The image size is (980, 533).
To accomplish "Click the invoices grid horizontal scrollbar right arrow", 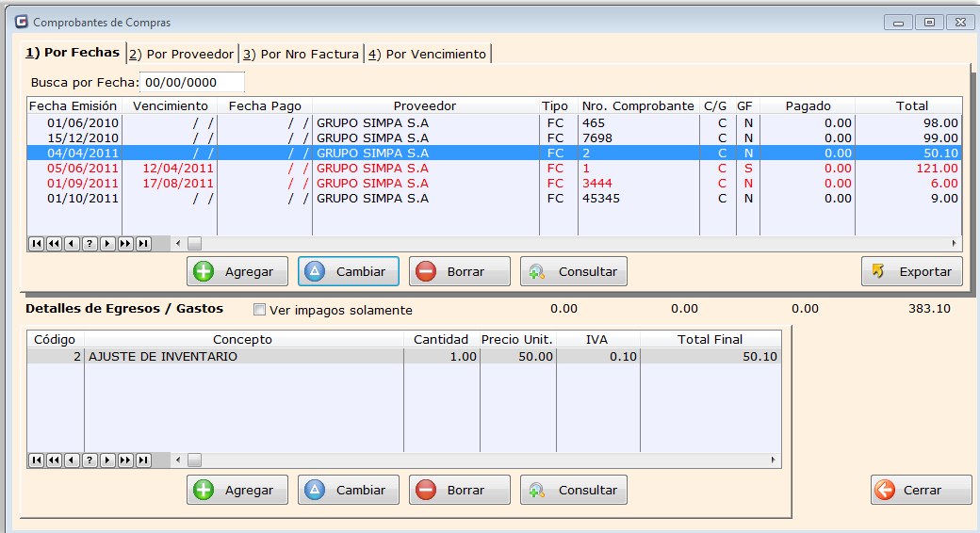I will tap(955, 244).
